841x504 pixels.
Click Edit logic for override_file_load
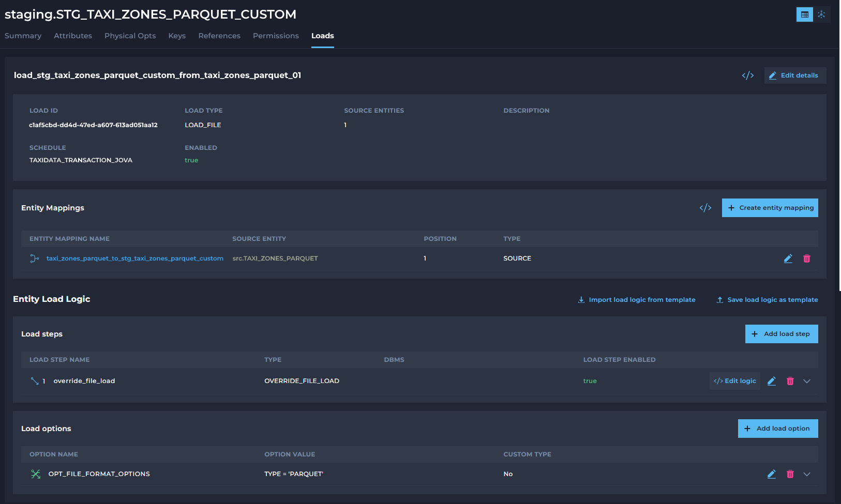tap(735, 381)
